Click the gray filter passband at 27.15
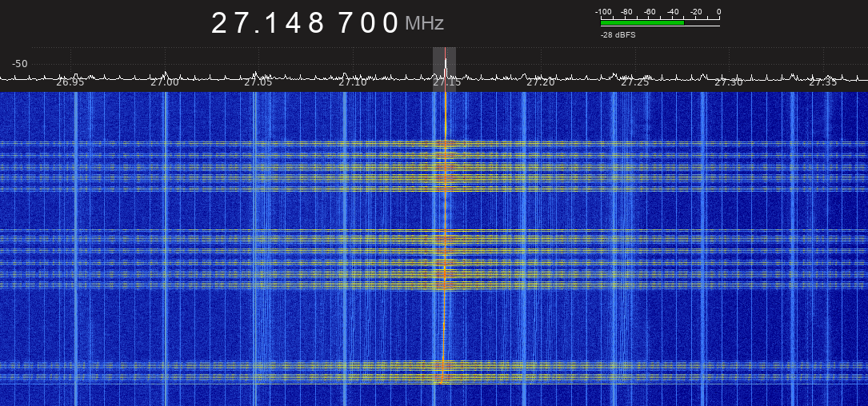 coord(445,70)
